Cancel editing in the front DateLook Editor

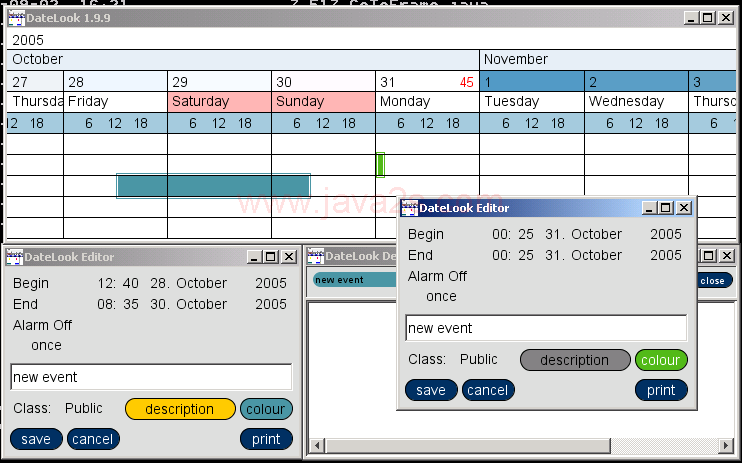pos(488,390)
